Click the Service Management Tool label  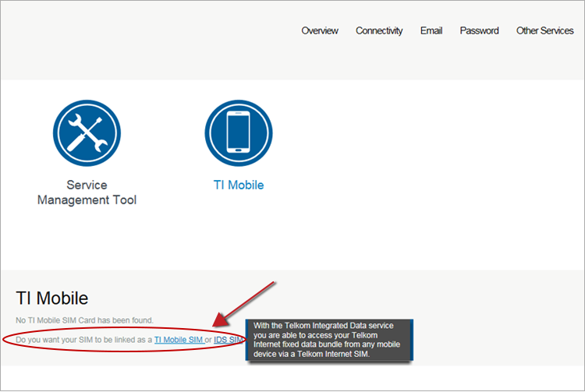[87, 192]
